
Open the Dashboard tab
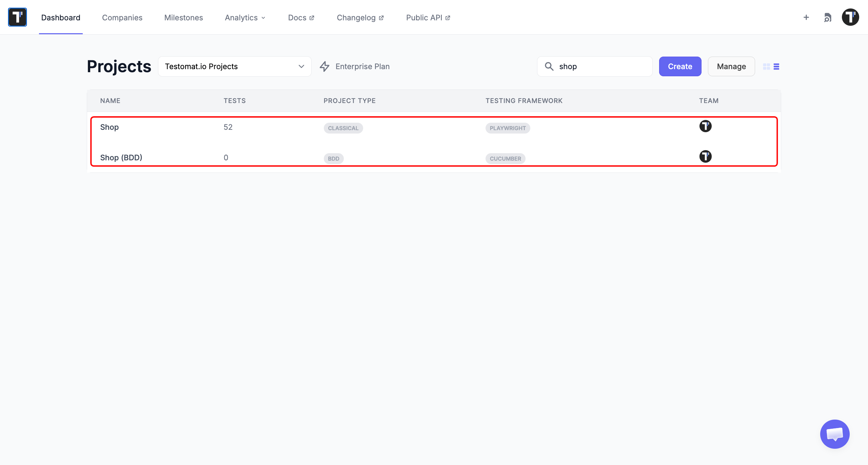click(x=61, y=18)
